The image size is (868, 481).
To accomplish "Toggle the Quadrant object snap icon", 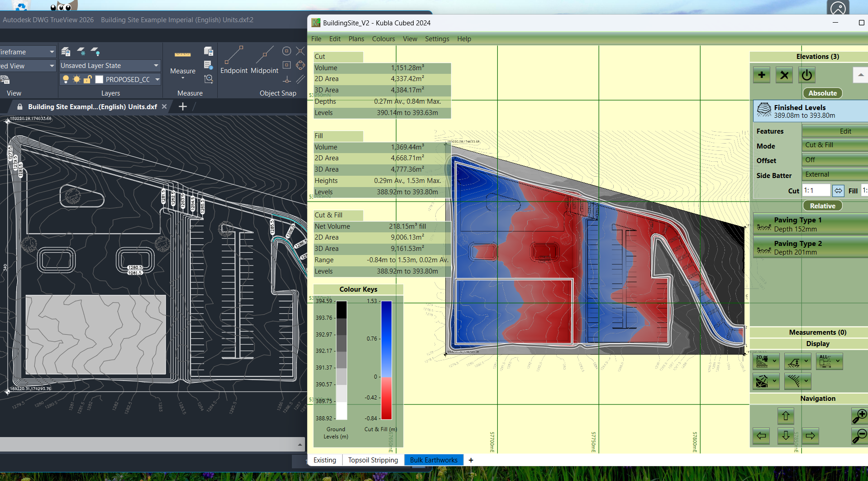I will 300,65.
